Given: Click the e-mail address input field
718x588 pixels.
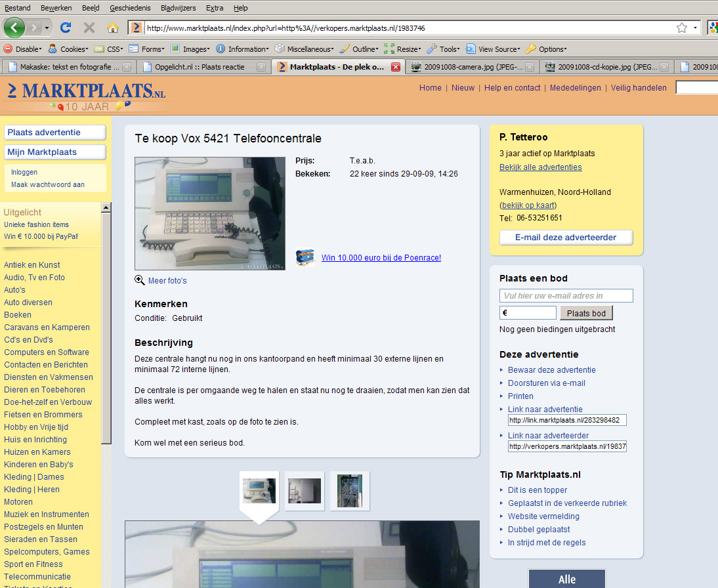Looking at the screenshot, I should [566, 296].
